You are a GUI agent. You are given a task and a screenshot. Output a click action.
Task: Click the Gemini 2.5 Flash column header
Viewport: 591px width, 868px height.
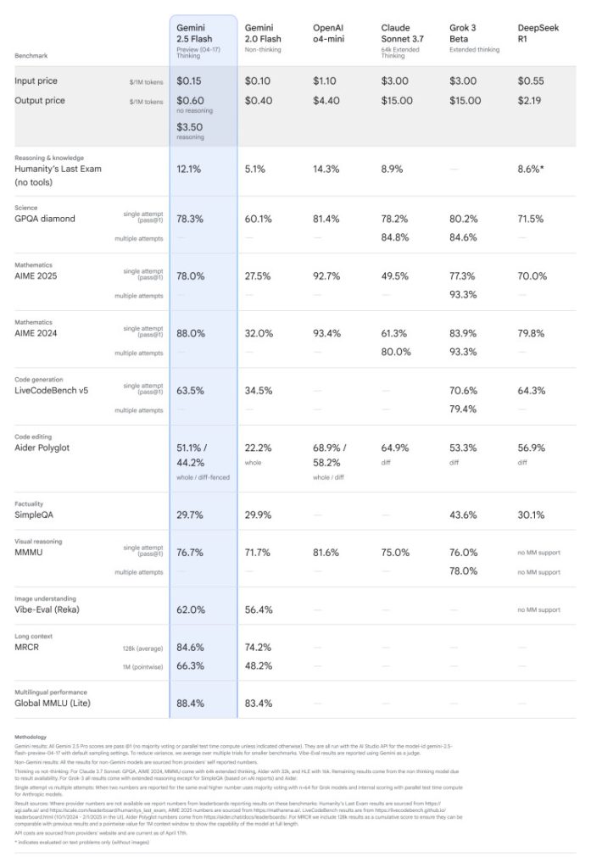pyautogui.click(x=194, y=33)
